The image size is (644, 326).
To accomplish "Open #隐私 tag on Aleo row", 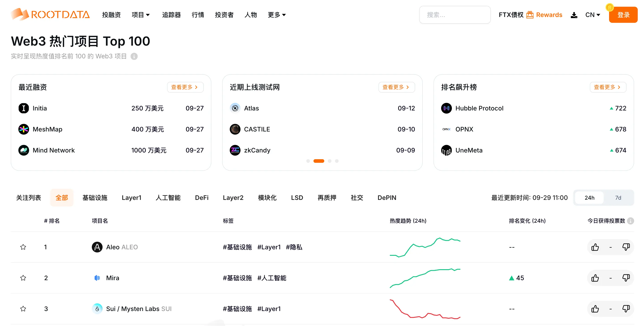I will point(294,247).
